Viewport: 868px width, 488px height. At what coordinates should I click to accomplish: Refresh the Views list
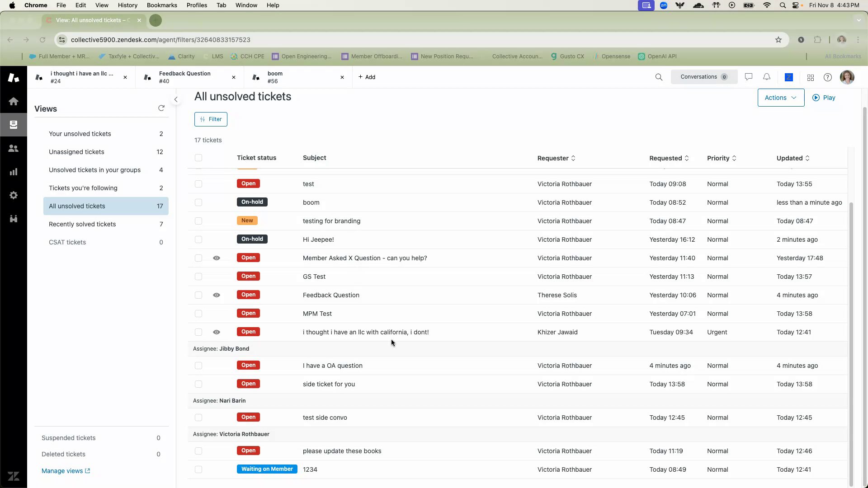pyautogui.click(x=161, y=108)
